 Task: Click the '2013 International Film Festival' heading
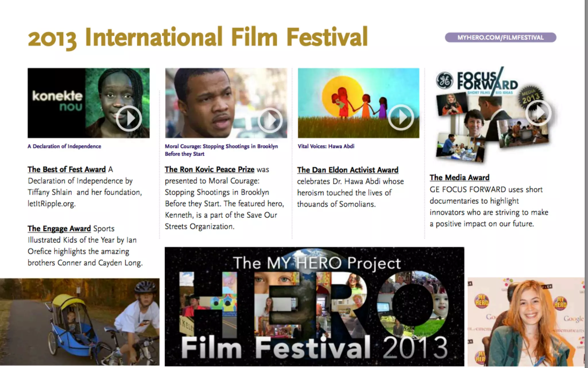click(198, 37)
